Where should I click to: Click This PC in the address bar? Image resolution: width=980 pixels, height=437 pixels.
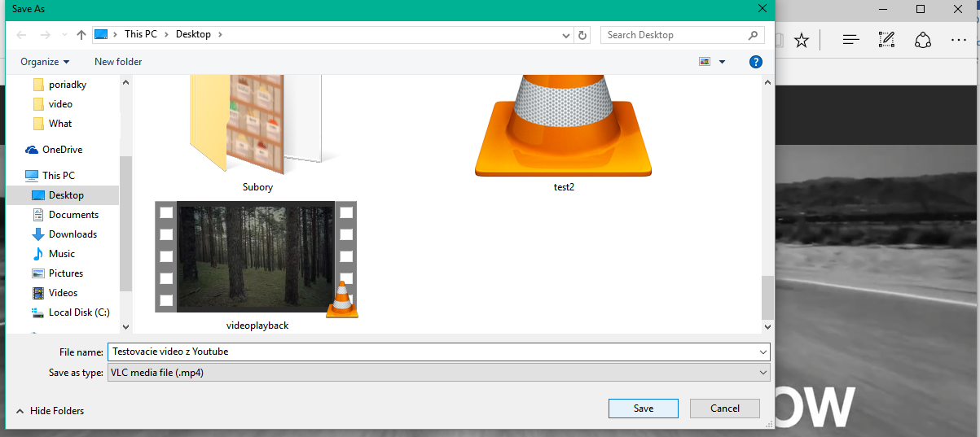tap(140, 34)
